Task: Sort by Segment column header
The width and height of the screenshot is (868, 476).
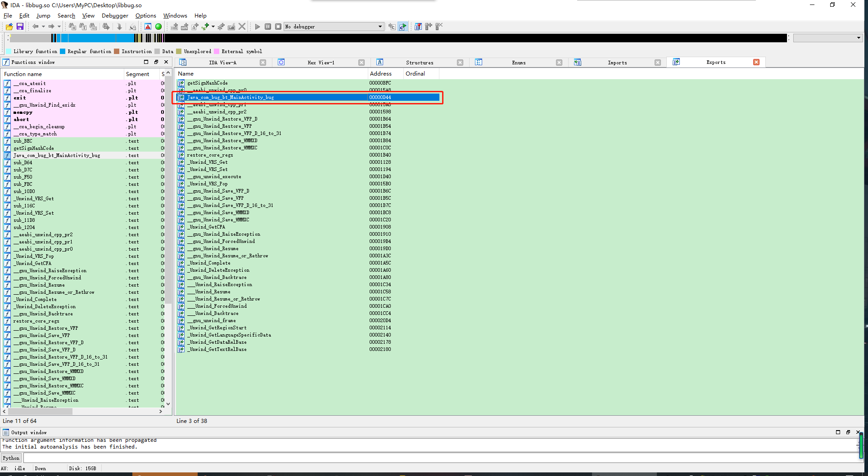Action: [141, 74]
